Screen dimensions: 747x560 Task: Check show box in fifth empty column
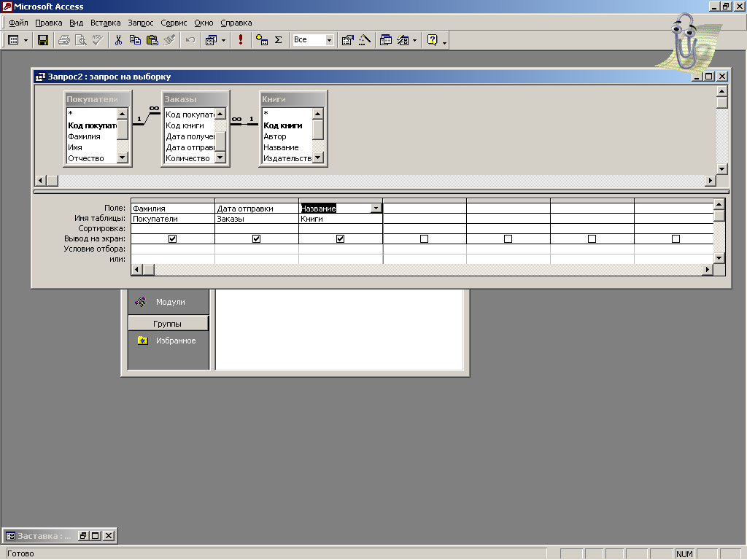tap(508, 238)
